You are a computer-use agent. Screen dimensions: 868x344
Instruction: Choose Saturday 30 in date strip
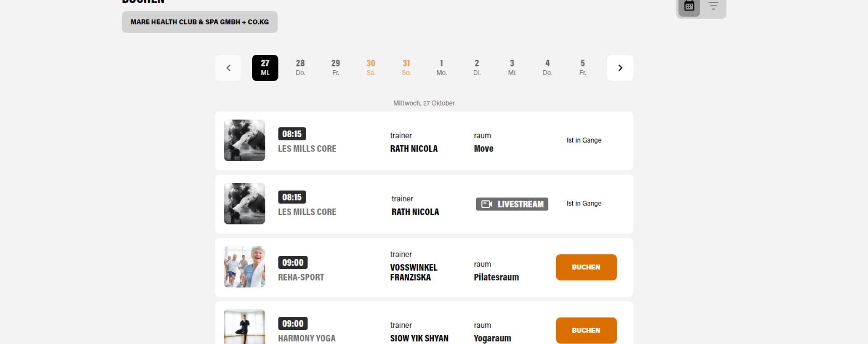pos(371,68)
